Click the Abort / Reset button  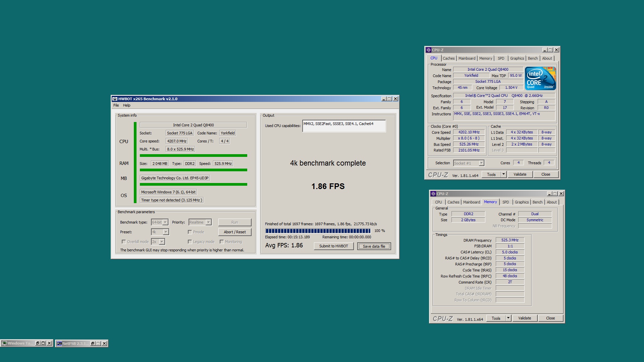tap(235, 232)
